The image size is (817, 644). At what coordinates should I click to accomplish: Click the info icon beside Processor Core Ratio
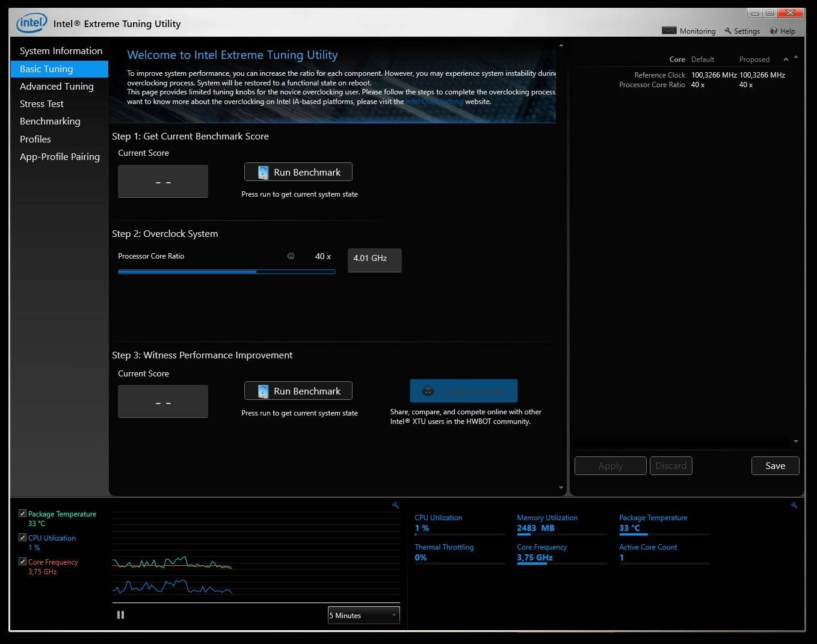(x=291, y=256)
